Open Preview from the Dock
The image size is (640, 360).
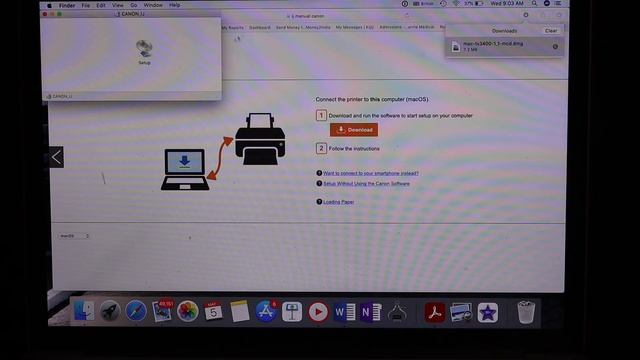pyautogui.click(x=461, y=313)
